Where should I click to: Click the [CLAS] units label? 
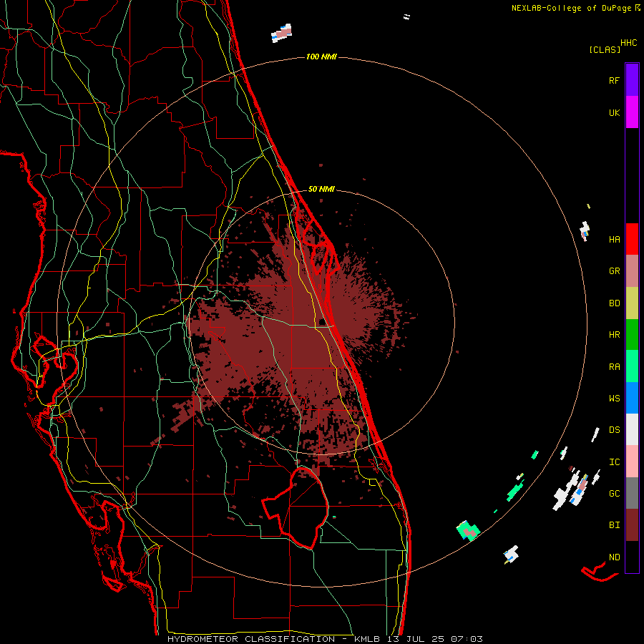(x=605, y=49)
